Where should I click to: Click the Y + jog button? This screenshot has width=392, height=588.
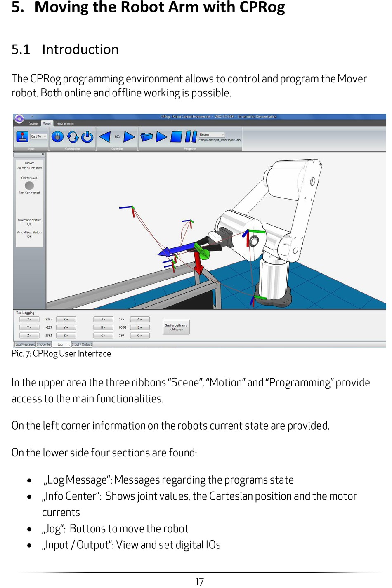coord(66,327)
